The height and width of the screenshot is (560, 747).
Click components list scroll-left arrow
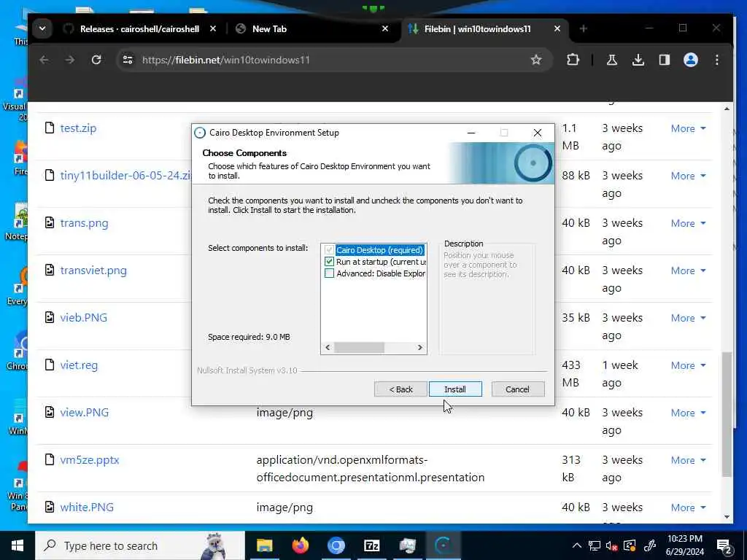coord(328,348)
